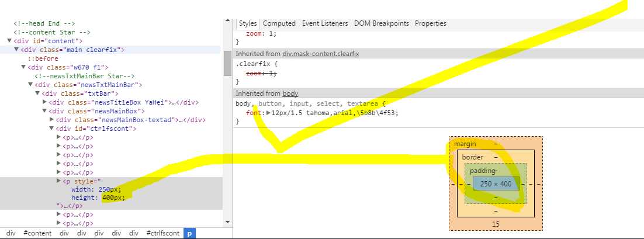Open the Properties tab
The width and height of the screenshot is (644, 239).
(x=431, y=23)
